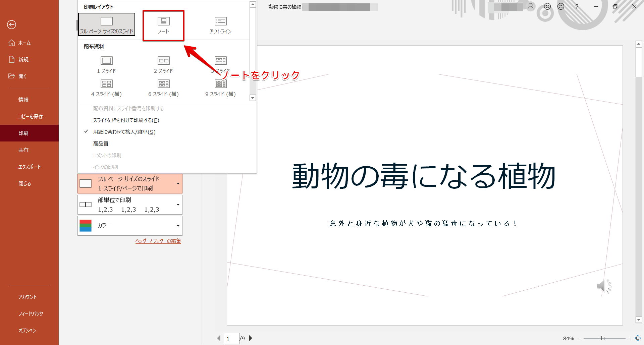
Task: Go to the next preview page
Action: click(250, 338)
